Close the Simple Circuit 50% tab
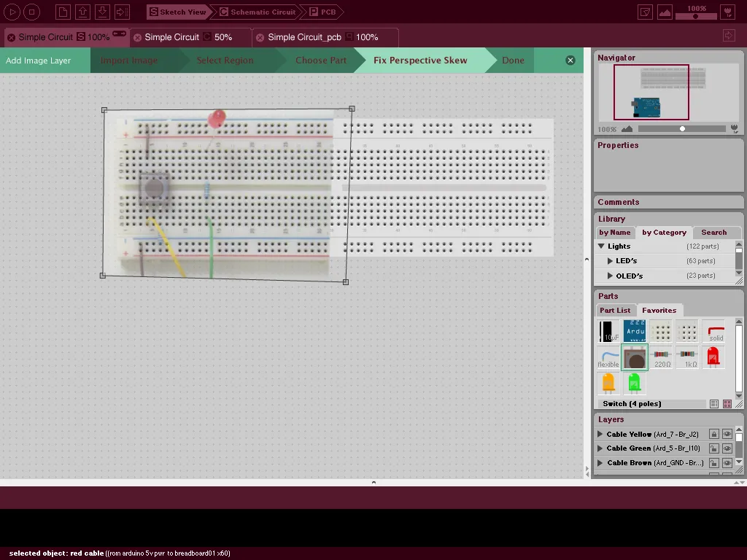 (137, 38)
